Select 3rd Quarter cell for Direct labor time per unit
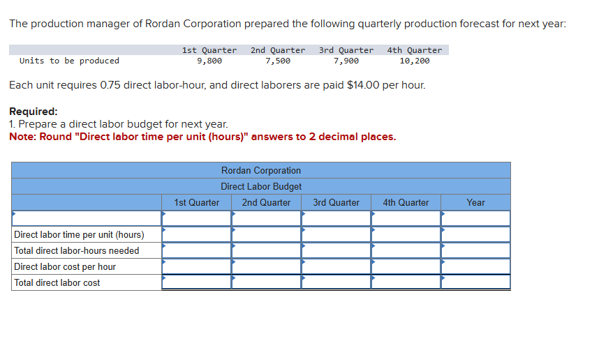Screen dimensions: 599x364 337,234
